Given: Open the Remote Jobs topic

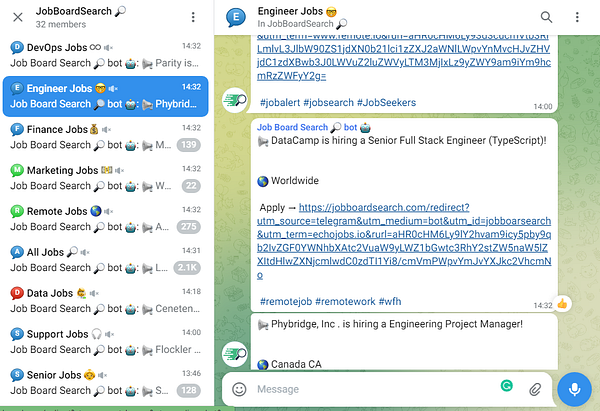Looking at the screenshot, I should click(106, 219).
